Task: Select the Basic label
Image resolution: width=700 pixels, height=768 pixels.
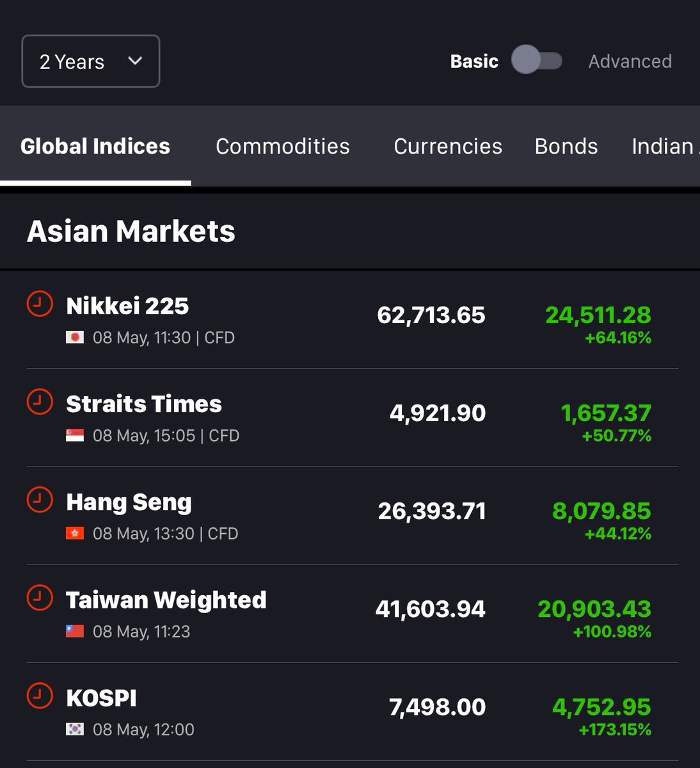Action: pos(474,61)
